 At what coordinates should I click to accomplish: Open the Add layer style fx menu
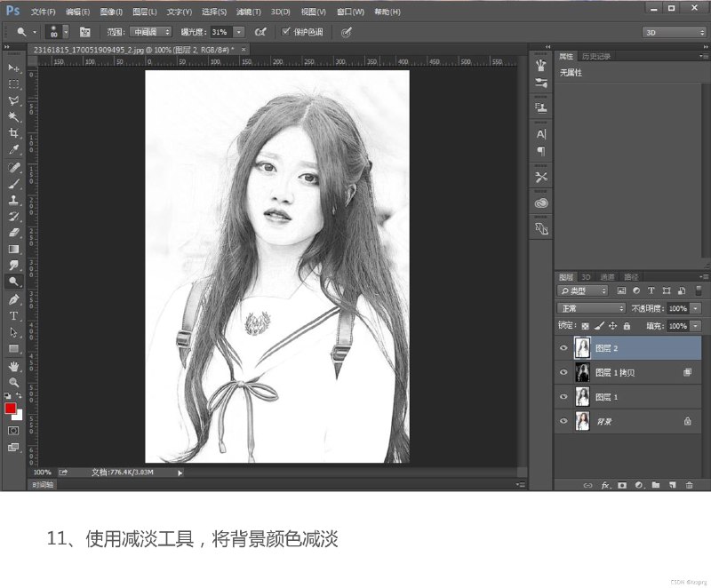(605, 486)
